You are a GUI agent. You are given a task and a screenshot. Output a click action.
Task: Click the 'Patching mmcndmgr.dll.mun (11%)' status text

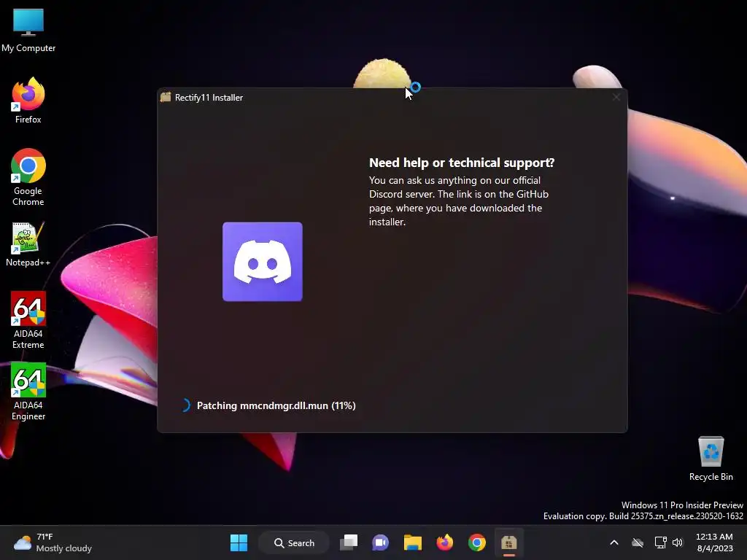(x=276, y=405)
